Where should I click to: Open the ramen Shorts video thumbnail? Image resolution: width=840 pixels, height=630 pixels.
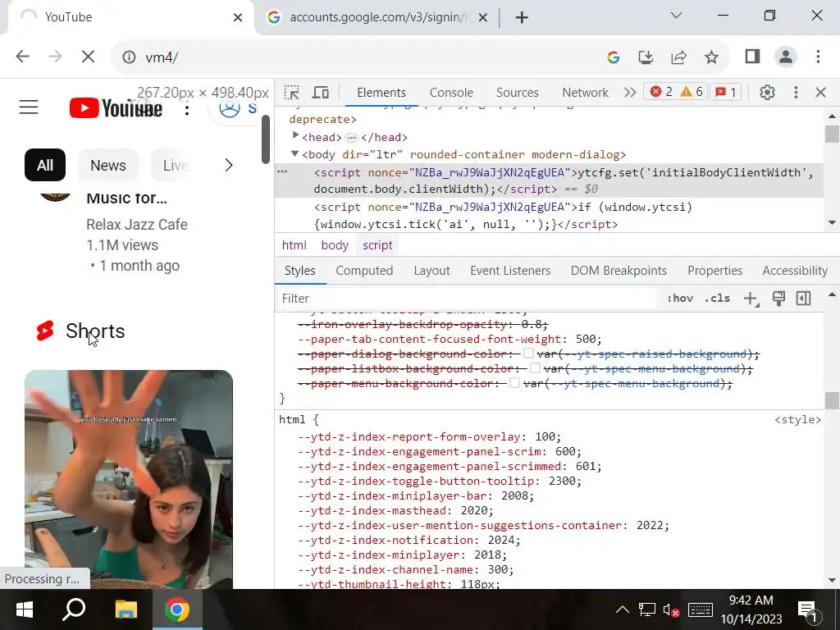click(x=129, y=479)
